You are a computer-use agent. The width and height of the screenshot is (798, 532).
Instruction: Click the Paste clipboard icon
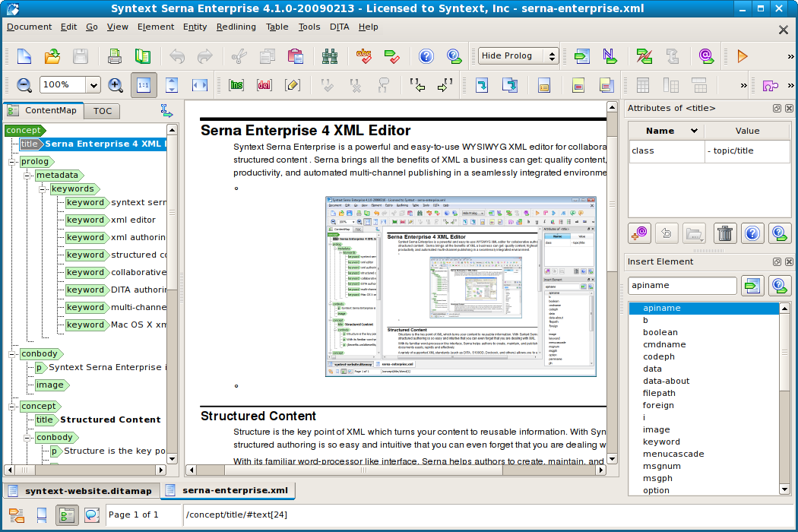pyautogui.click(x=295, y=56)
